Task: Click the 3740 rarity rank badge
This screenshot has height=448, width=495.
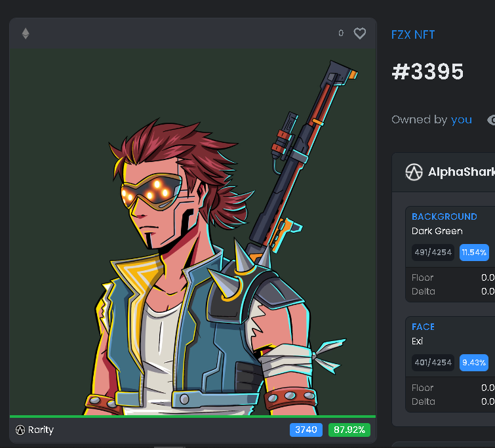Action: pos(306,430)
